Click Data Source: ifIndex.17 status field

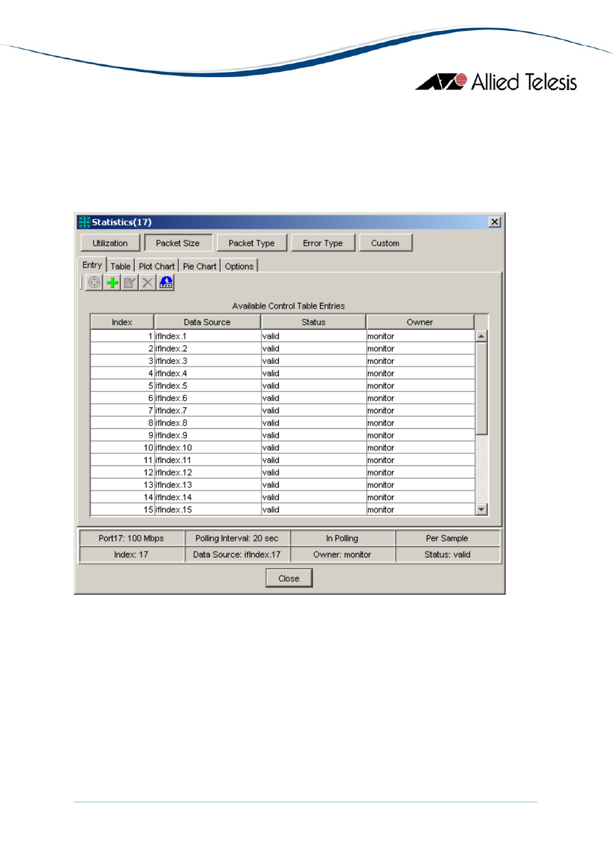[237, 554]
